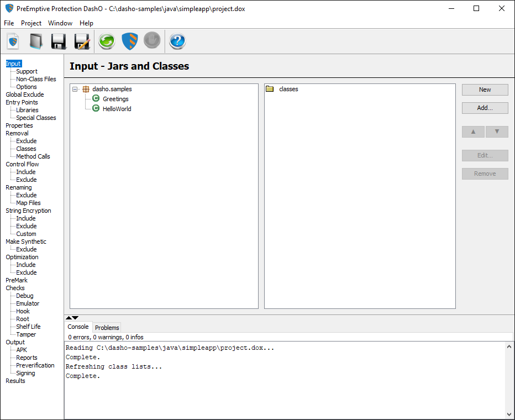
Task: Click the console scrollbar down arrow
Action: coord(509,414)
